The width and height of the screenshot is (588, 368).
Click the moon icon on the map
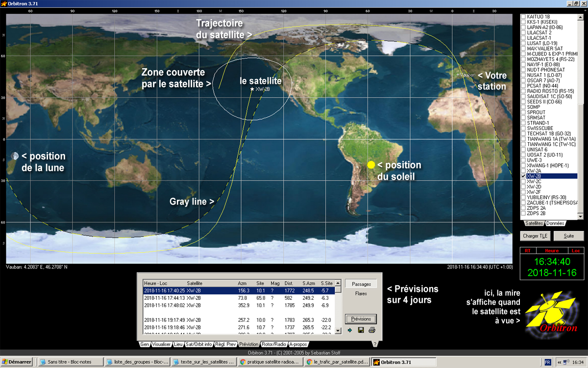tap(15, 157)
